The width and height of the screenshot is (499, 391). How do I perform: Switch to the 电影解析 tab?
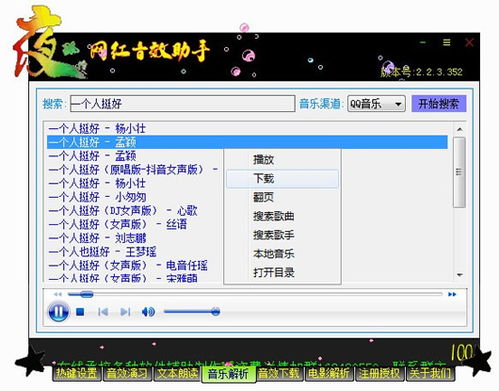click(x=329, y=373)
